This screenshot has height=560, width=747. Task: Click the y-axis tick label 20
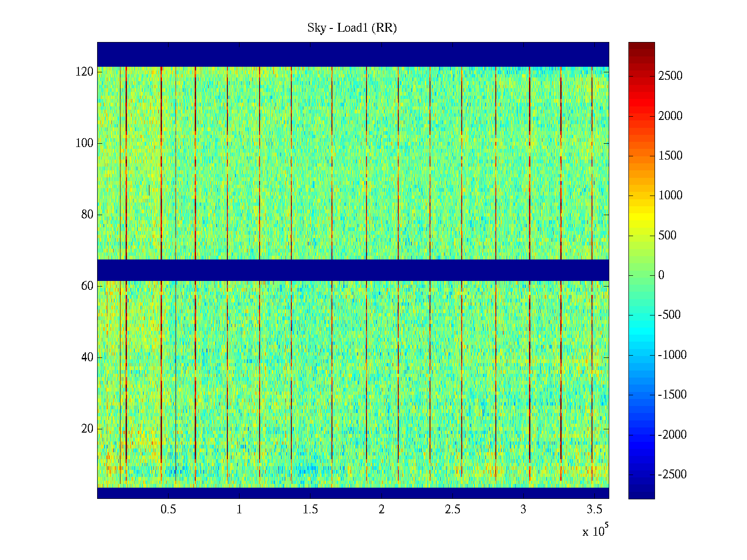(x=87, y=429)
